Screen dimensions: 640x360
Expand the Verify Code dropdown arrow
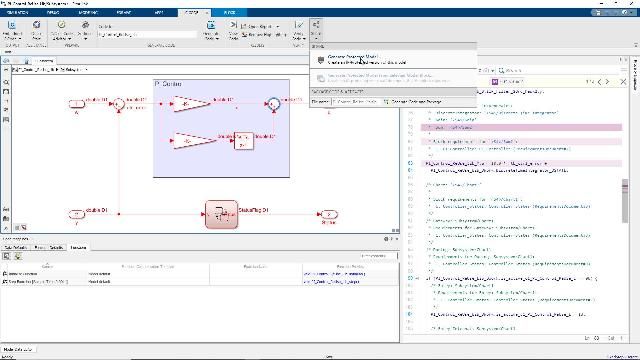coord(305,38)
